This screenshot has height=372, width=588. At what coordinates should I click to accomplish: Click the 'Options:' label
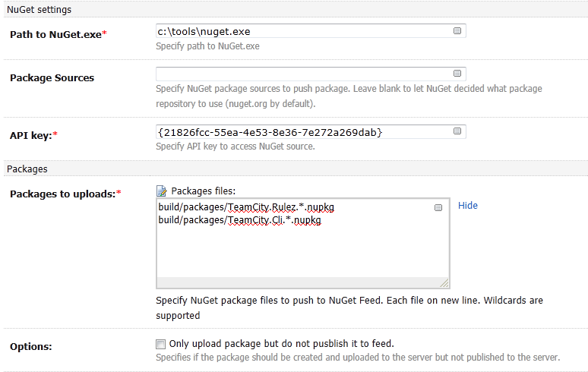coord(30,346)
